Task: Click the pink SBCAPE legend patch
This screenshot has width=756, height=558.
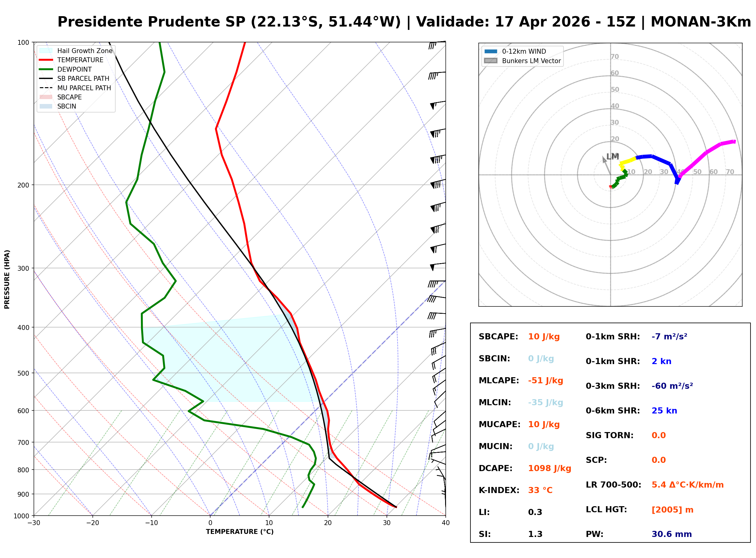Action: tap(46, 97)
